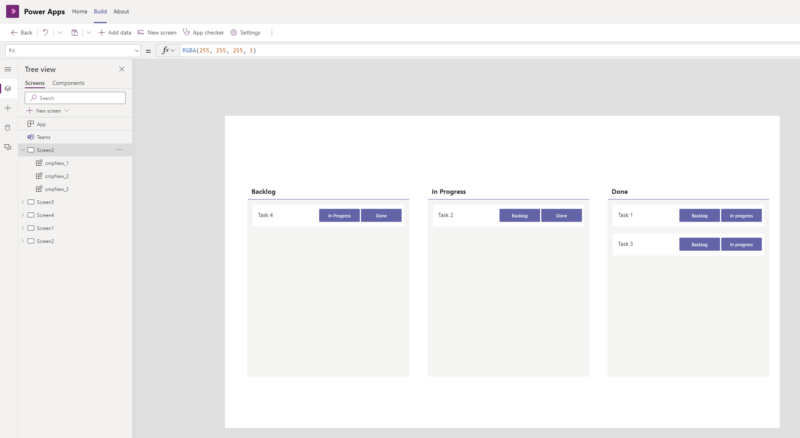The width and height of the screenshot is (800, 438).
Task: Move Task 4 to In Progress
Action: [339, 215]
